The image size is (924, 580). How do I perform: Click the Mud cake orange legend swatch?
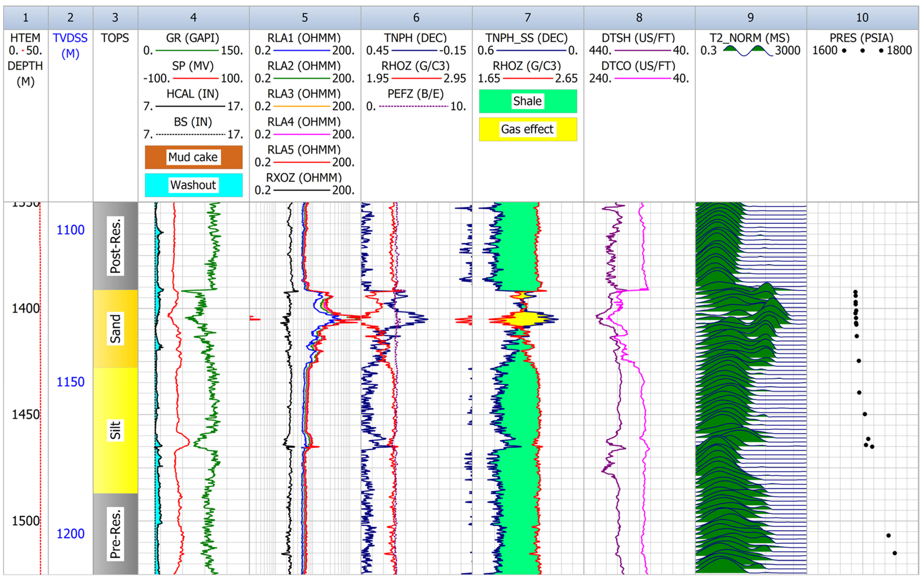tap(193, 157)
